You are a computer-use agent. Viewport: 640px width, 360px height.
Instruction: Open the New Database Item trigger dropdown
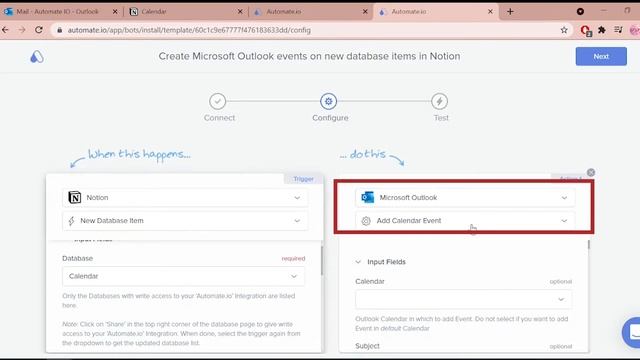point(185,221)
